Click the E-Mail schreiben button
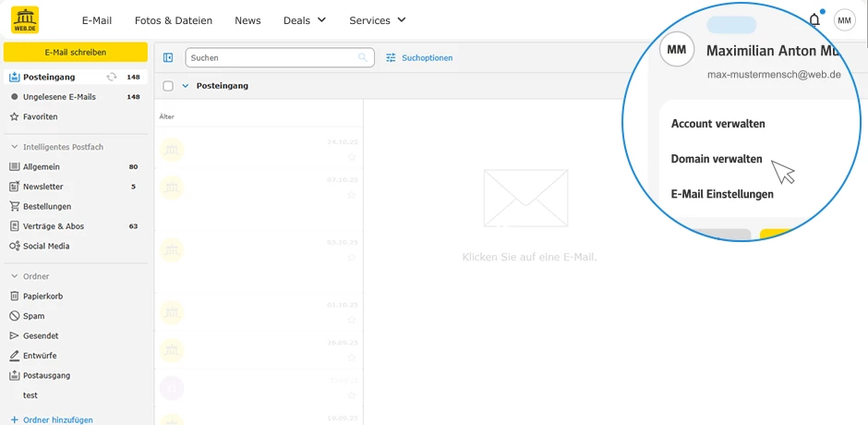The image size is (868, 425). click(76, 52)
